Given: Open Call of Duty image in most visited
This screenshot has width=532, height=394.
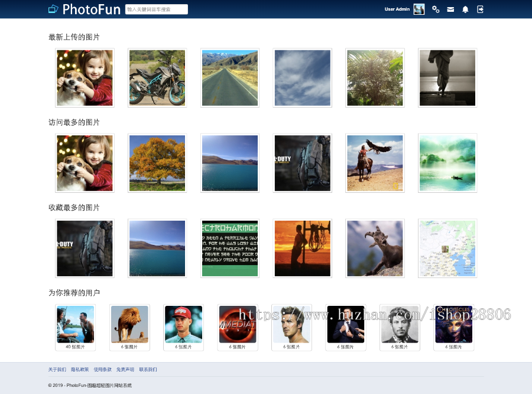Looking at the screenshot, I should point(302,163).
